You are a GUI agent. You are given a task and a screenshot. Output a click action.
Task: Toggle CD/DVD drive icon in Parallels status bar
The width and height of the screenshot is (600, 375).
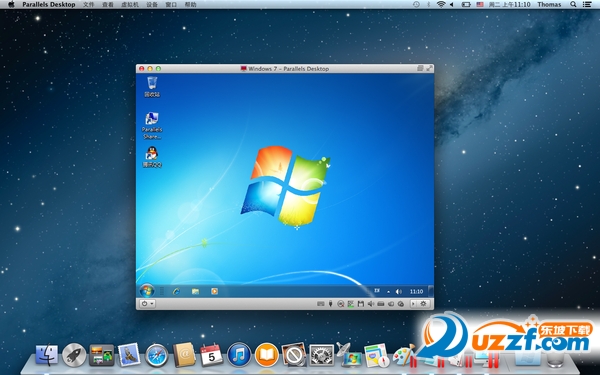(x=341, y=304)
